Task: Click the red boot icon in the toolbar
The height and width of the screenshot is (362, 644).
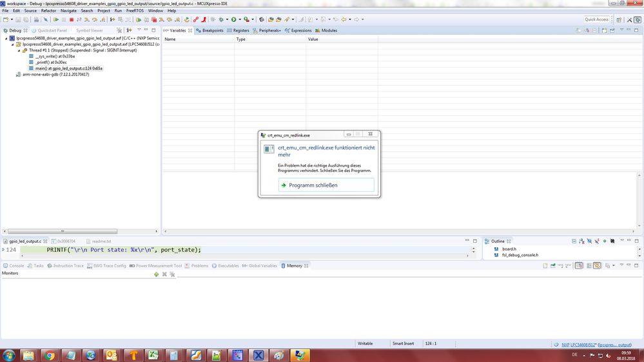Action: tap(204, 19)
